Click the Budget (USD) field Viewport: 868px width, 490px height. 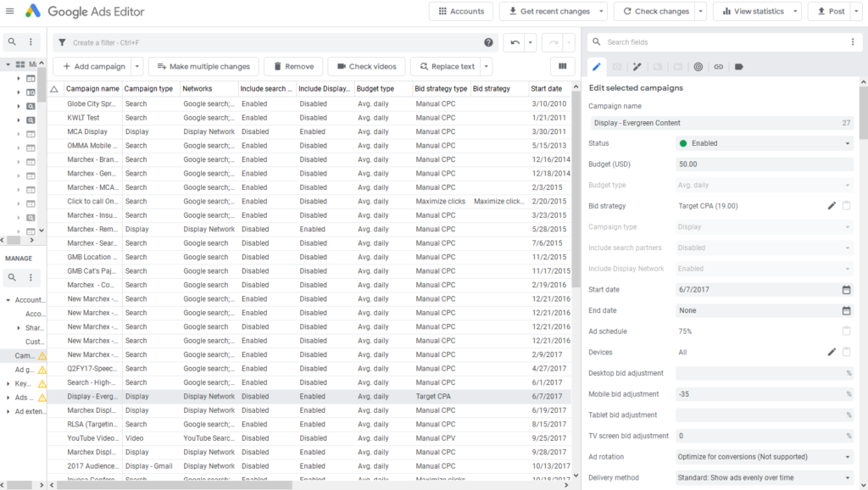(764, 164)
